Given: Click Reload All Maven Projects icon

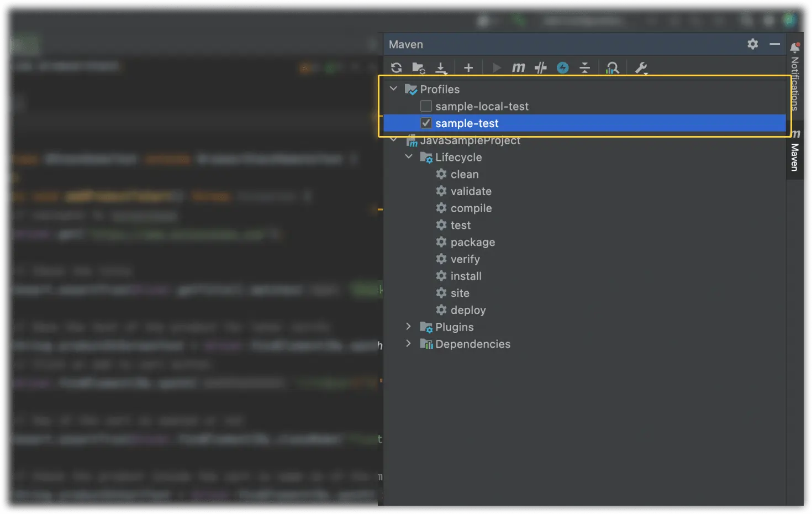Looking at the screenshot, I should (x=396, y=68).
